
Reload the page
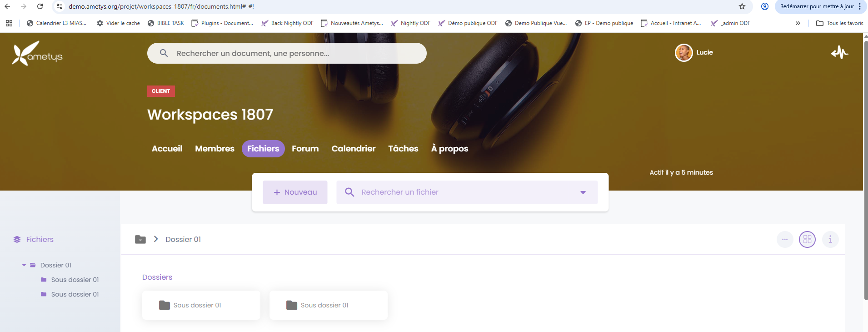[40, 6]
